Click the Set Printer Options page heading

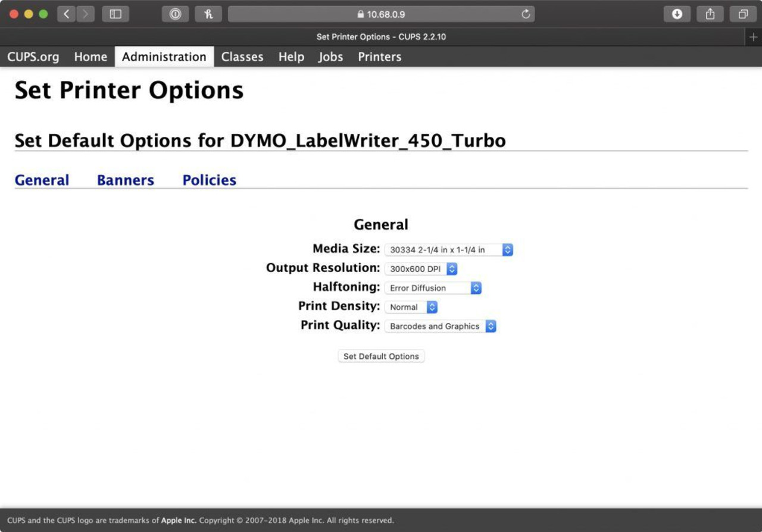tap(129, 90)
